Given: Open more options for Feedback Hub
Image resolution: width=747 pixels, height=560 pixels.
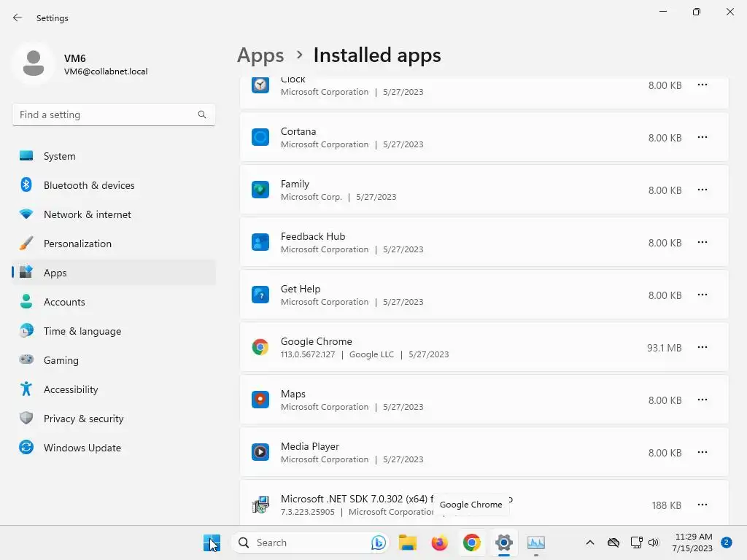Looking at the screenshot, I should [x=703, y=242].
